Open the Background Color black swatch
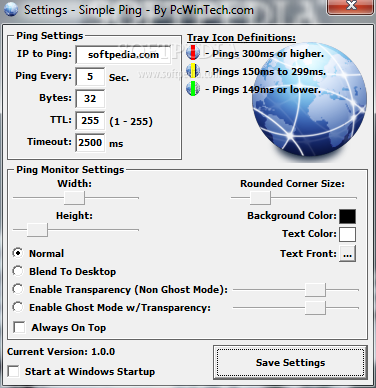This screenshot has width=376, height=388. pyautogui.click(x=347, y=216)
